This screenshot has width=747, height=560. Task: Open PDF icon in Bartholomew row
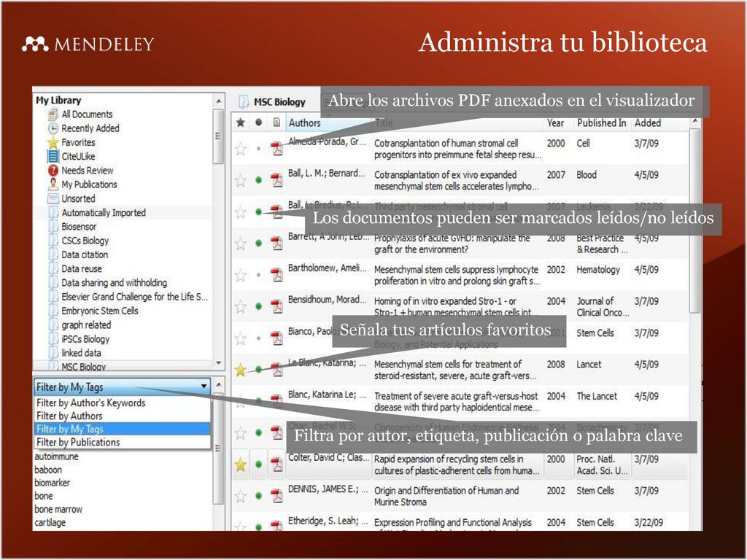tap(276, 275)
